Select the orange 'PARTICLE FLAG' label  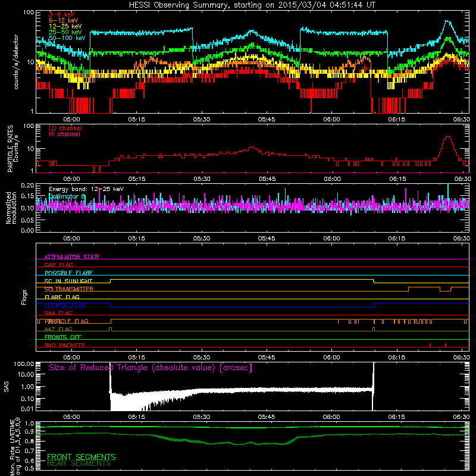[67, 321]
